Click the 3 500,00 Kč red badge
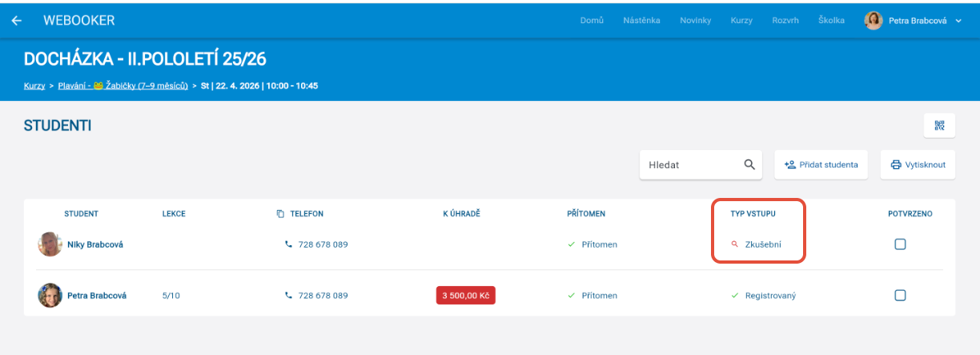Image resolution: width=980 pixels, height=355 pixels. click(466, 296)
